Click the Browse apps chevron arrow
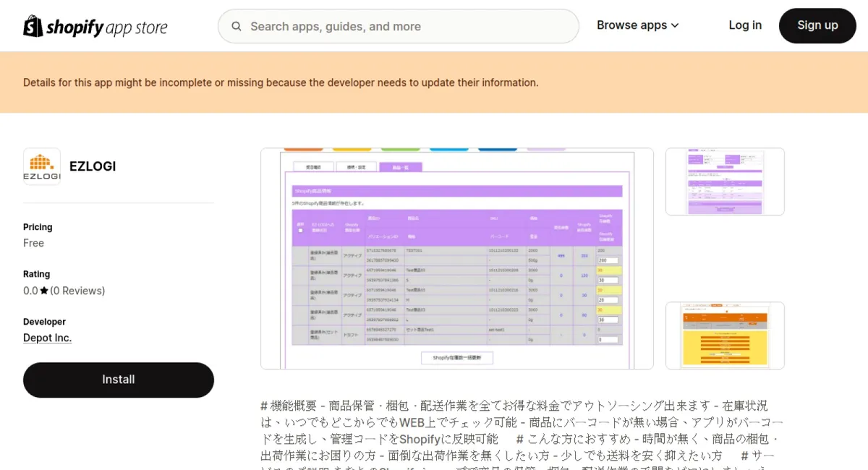The height and width of the screenshot is (470, 868). 675,25
